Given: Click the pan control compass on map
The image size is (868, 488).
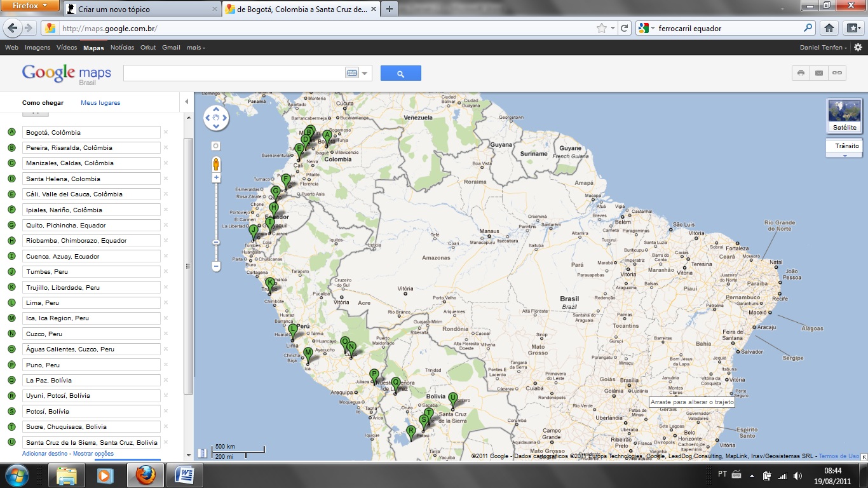Looking at the screenshot, I should click(x=216, y=118).
